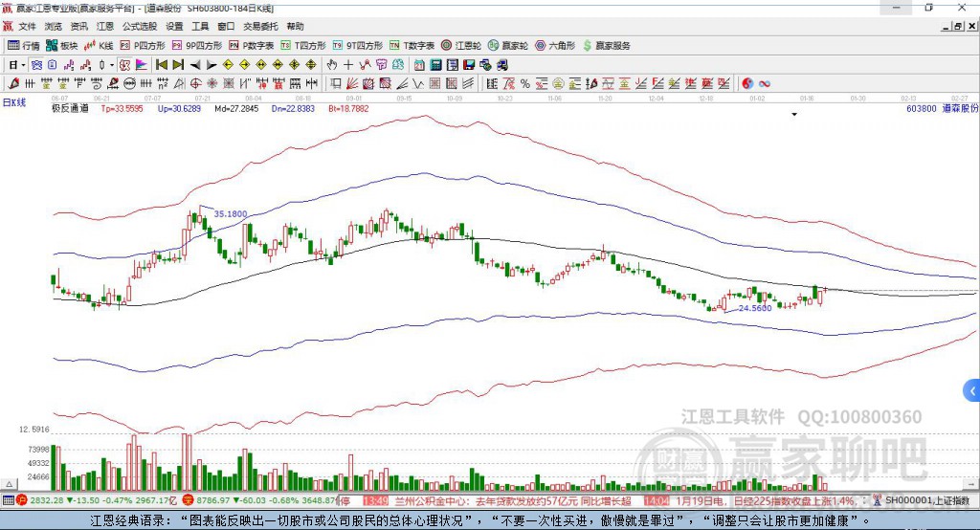This screenshot has width=980, height=530.
Task: Activate the crosshair cursor tool
Action: 348,65
